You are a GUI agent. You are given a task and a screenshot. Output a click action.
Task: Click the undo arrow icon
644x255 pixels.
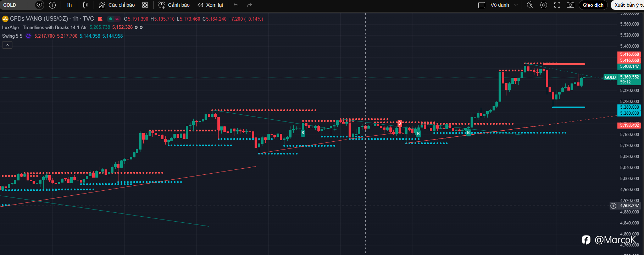[x=236, y=5]
